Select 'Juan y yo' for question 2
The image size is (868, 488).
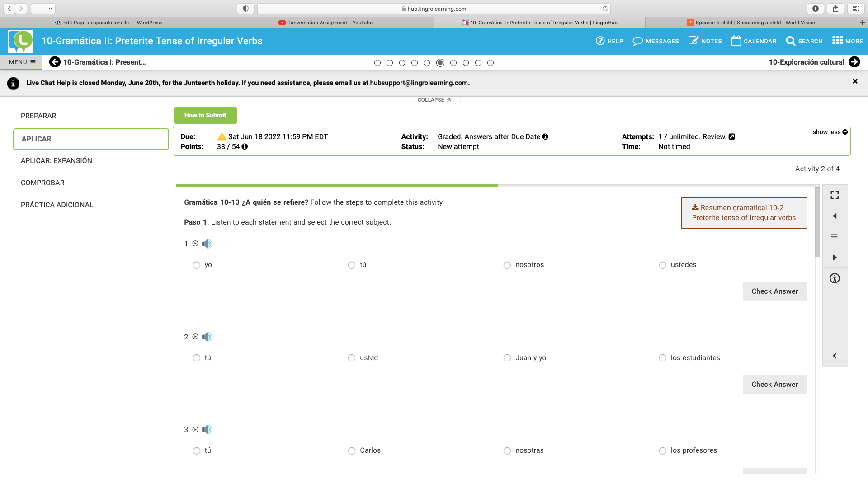click(507, 358)
